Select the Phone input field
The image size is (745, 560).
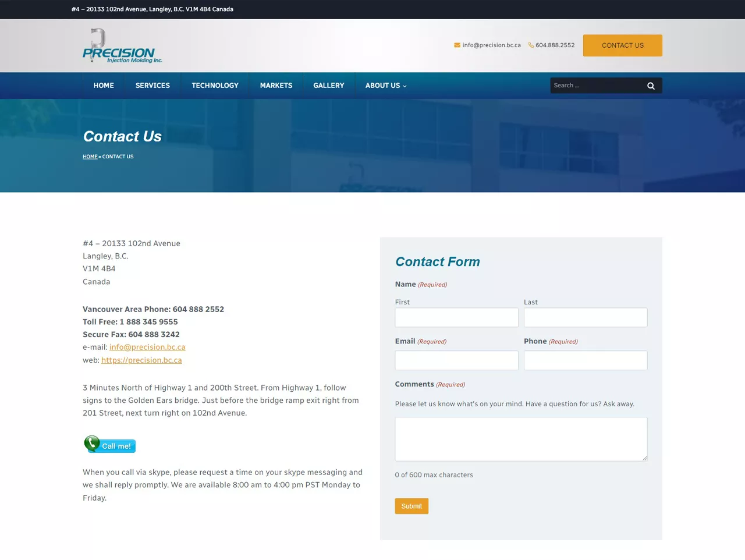[585, 360]
